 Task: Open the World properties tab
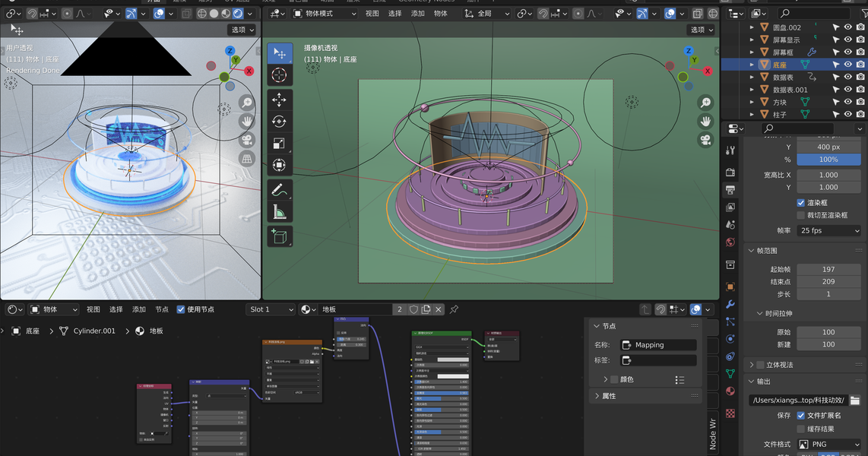pyautogui.click(x=730, y=242)
